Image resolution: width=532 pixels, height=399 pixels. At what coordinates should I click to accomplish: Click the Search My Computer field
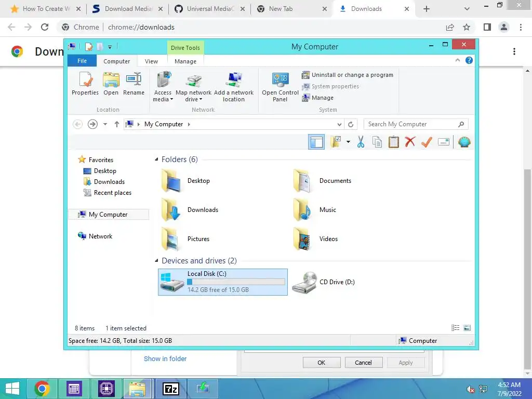point(416,124)
